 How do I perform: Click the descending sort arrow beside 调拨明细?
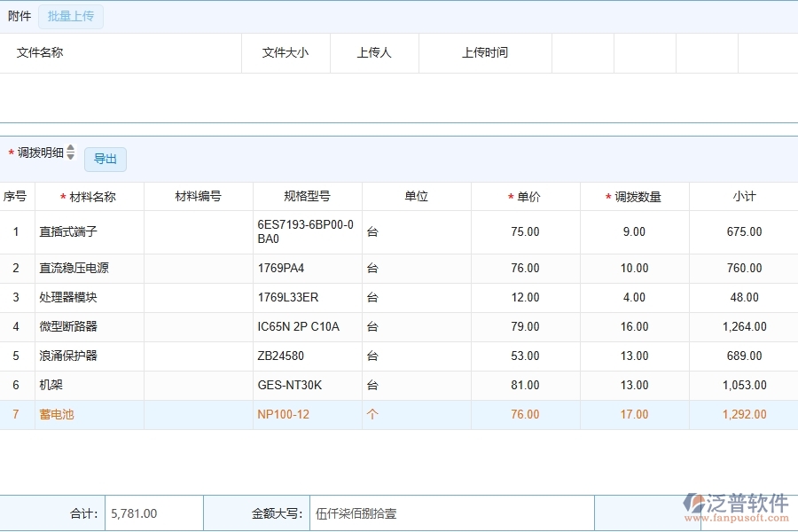pyautogui.click(x=71, y=155)
